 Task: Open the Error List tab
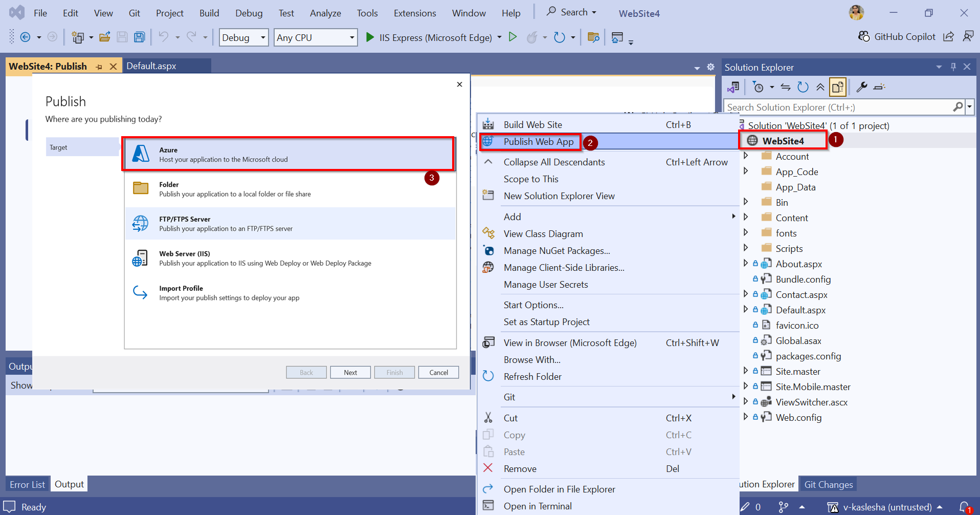[27, 484]
